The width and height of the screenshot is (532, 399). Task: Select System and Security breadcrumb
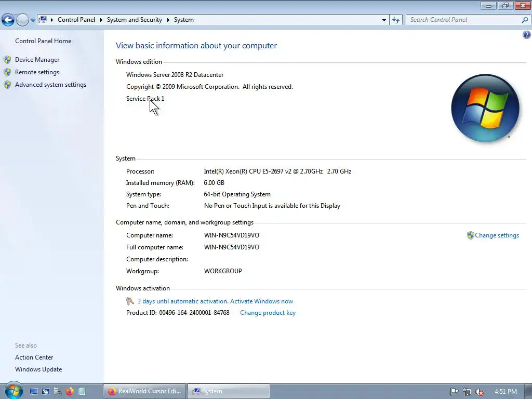pyautogui.click(x=135, y=20)
